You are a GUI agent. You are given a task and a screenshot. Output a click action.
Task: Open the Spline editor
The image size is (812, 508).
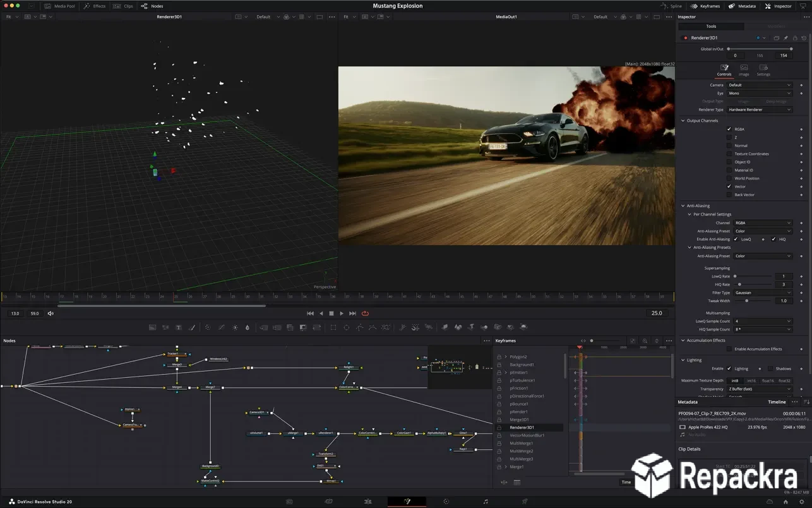pos(671,6)
